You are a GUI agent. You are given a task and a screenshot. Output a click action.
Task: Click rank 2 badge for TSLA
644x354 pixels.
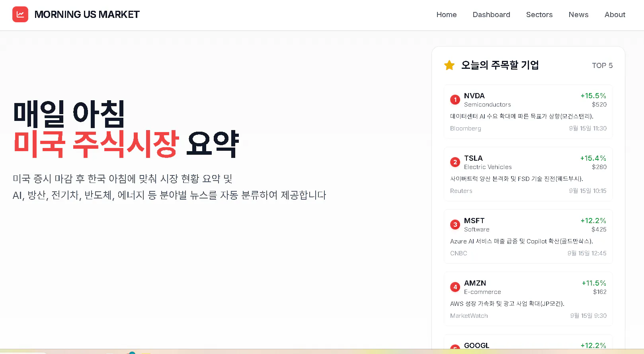[x=455, y=162]
